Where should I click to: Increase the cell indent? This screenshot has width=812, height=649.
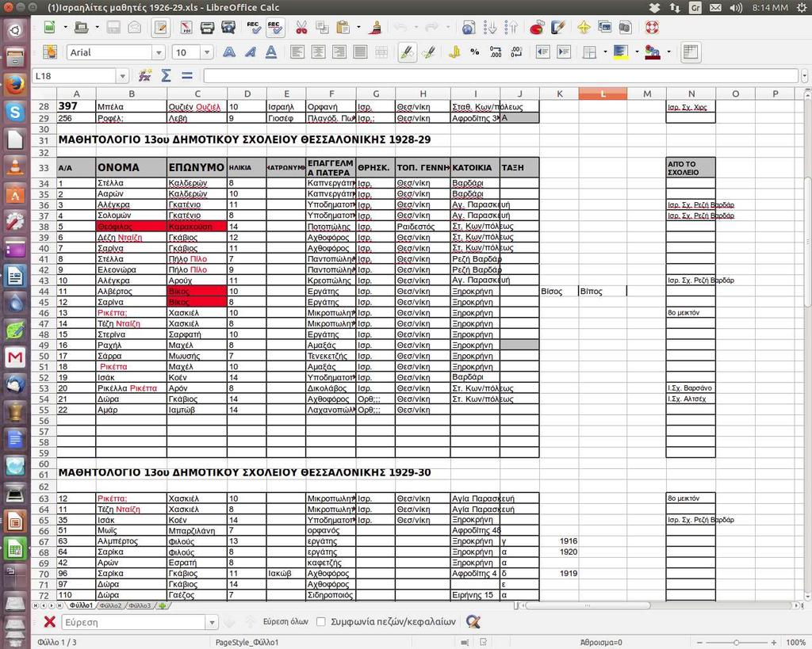tap(564, 52)
